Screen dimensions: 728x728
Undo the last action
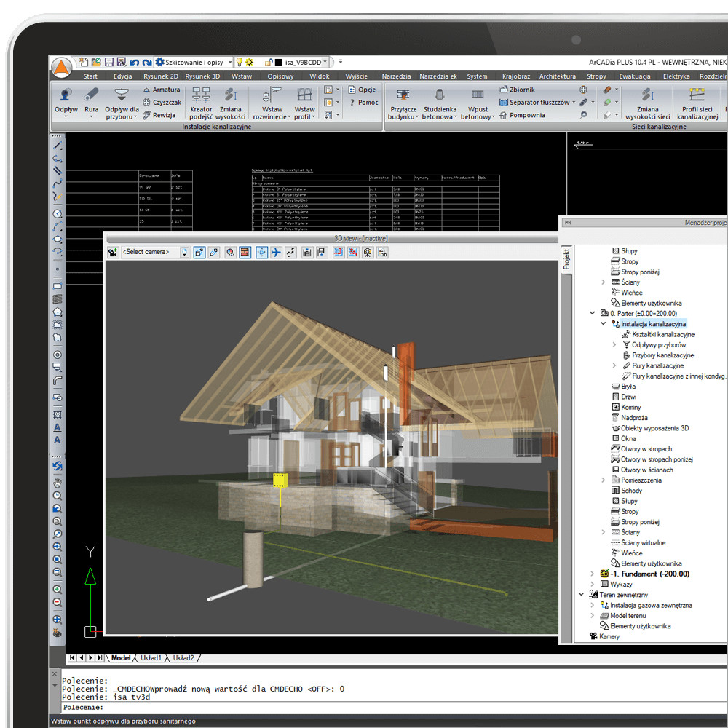(x=134, y=62)
